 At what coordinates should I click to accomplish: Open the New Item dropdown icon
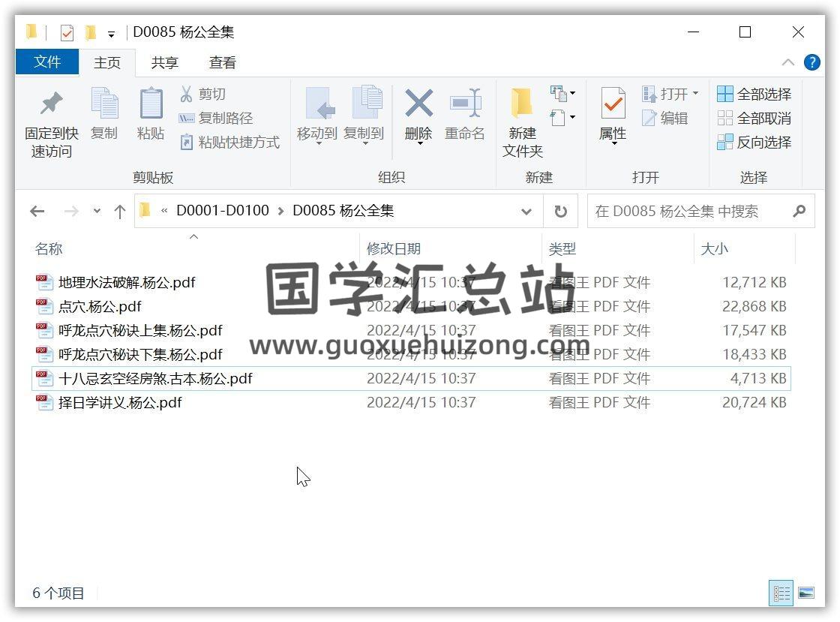click(562, 94)
